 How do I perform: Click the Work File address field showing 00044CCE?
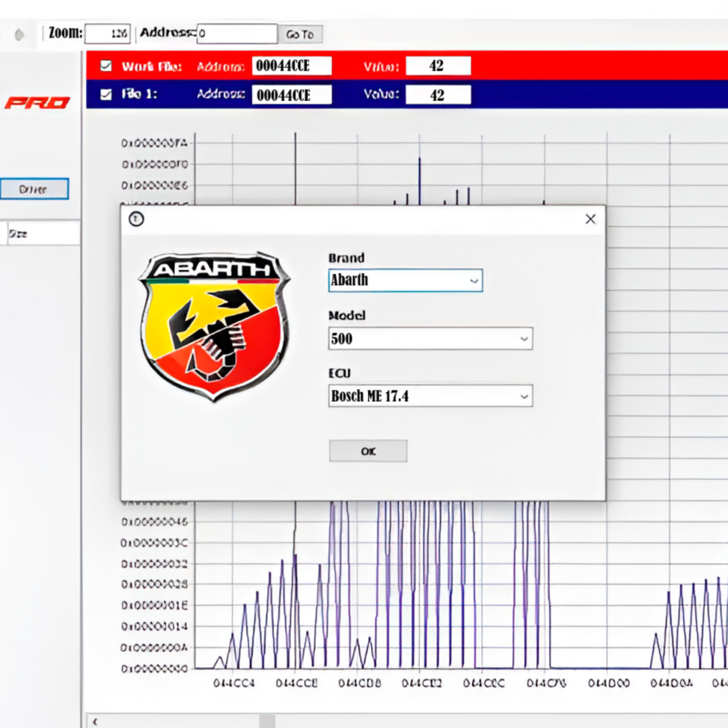[x=292, y=66]
